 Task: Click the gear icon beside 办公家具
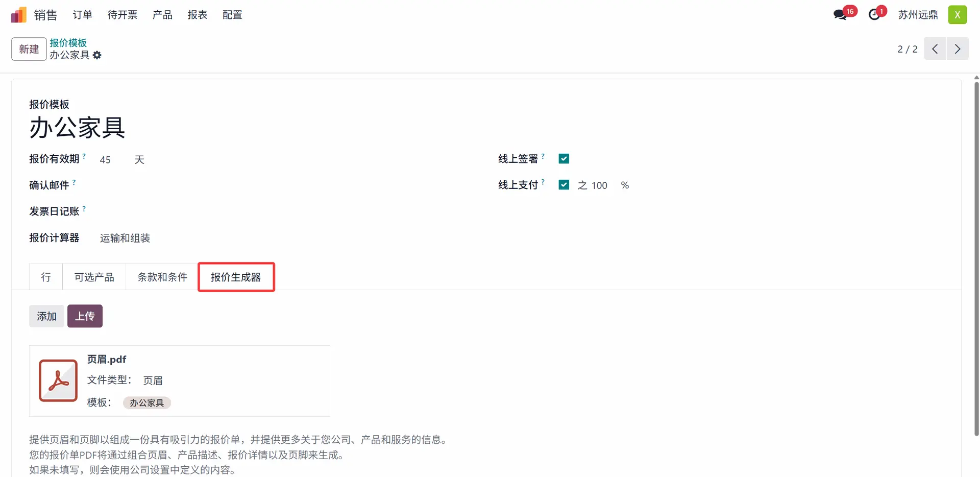97,55
